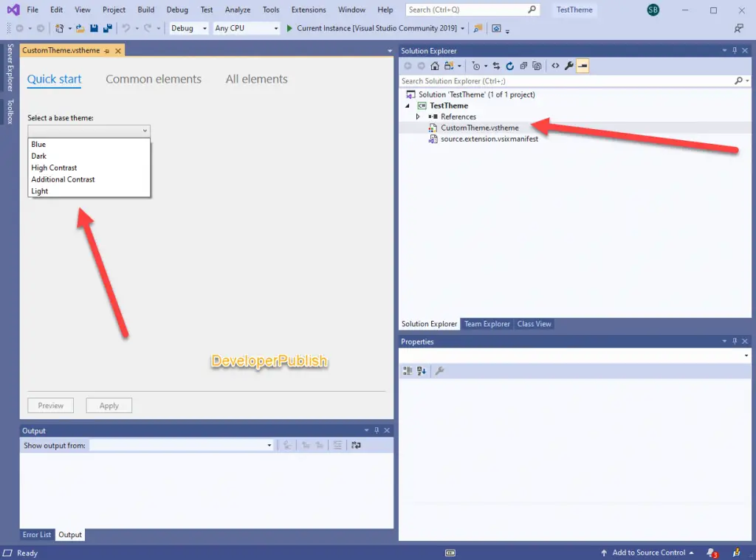
Task: Open Properties via wrench icon in Solution Explorer
Action: click(569, 66)
